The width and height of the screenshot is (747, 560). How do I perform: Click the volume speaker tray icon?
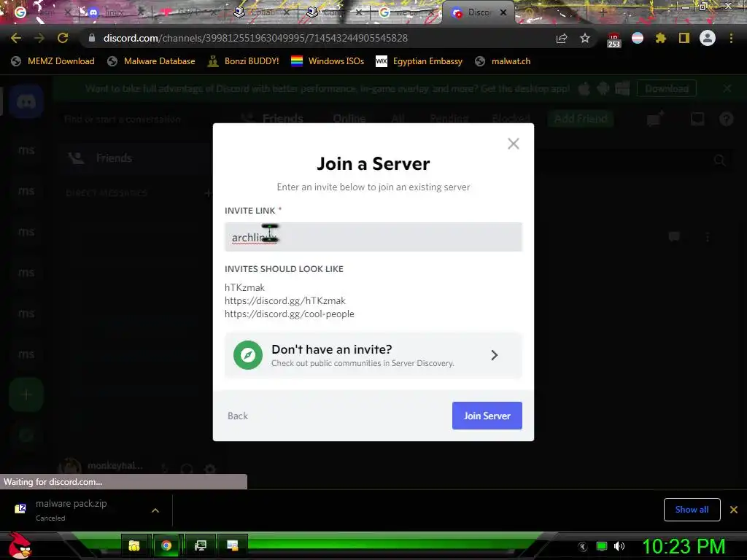click(619, 546)
